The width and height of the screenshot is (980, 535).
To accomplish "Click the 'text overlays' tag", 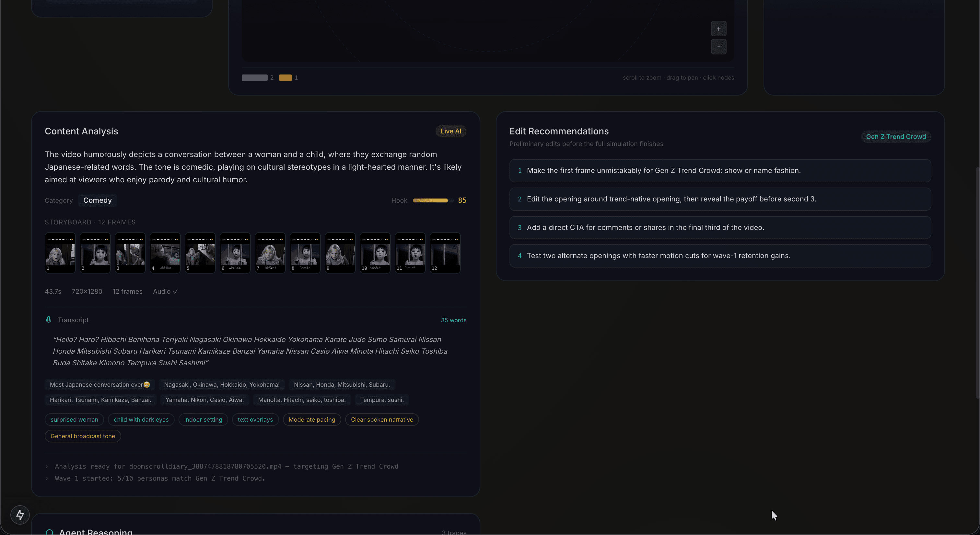I will pyautogui.click(x=255, y=419).
